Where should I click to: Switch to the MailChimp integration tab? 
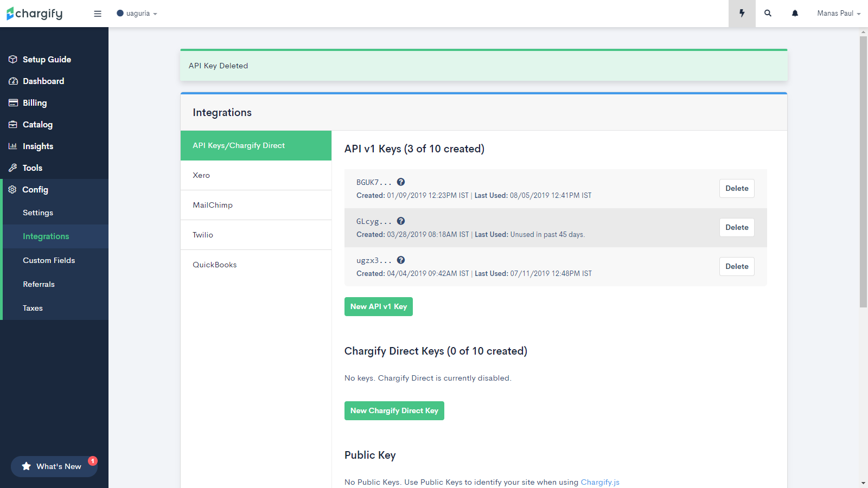coord(256,205)
